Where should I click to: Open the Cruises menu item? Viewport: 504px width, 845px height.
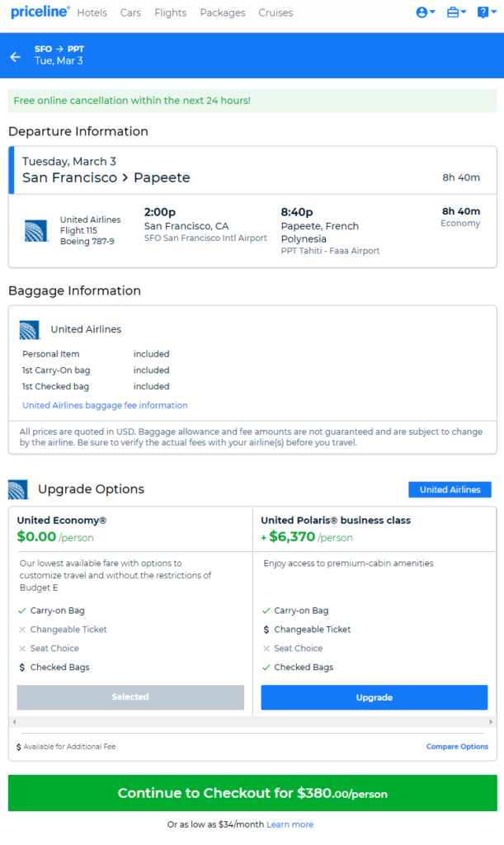pyautogui.click(x=276, y=13)
